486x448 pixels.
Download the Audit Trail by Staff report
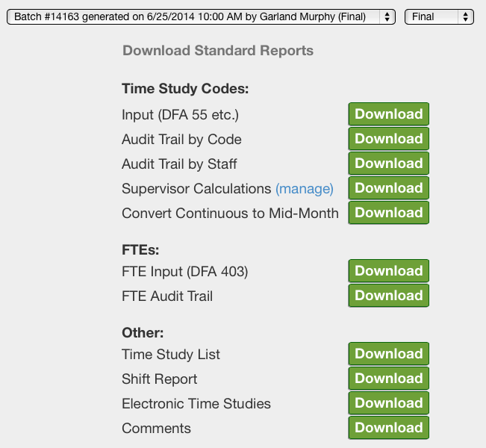coord(388,164)
